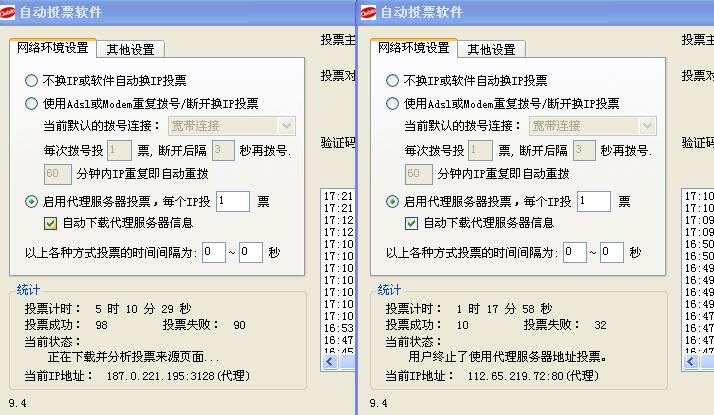
Task: Switch to '其他设置' tab in right window
Action: [x=492, y=49]
